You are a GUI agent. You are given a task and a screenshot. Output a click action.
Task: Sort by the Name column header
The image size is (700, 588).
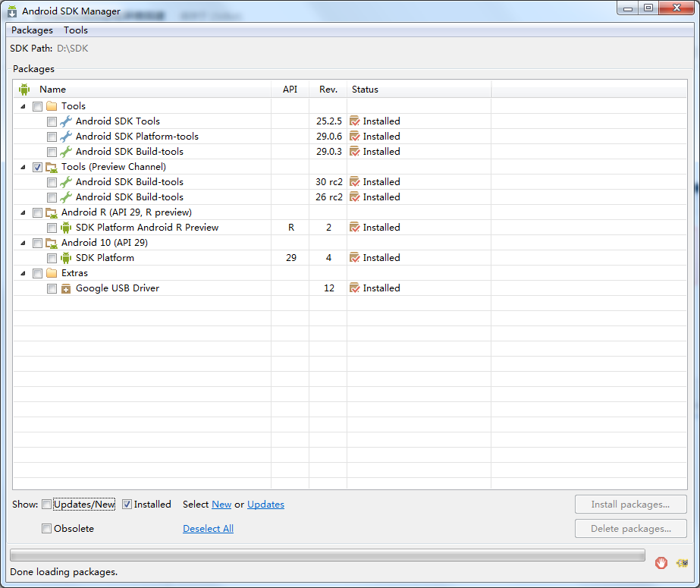pyautogui.click(x=143, y=90)
